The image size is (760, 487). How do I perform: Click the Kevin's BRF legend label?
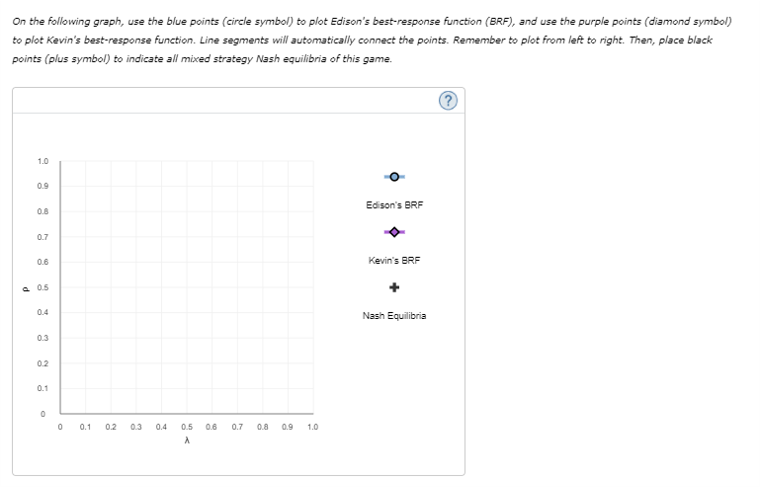click(x=394, y=260)
